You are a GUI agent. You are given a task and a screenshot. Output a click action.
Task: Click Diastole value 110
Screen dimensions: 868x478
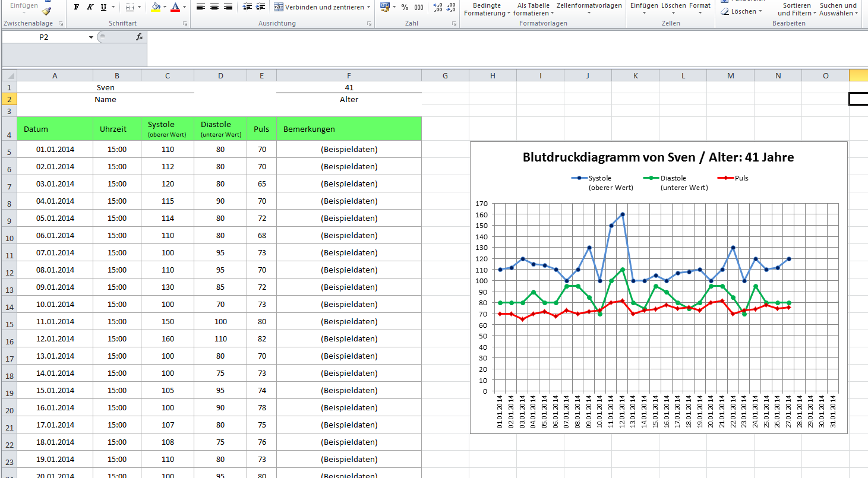click(x=220, y=338)
